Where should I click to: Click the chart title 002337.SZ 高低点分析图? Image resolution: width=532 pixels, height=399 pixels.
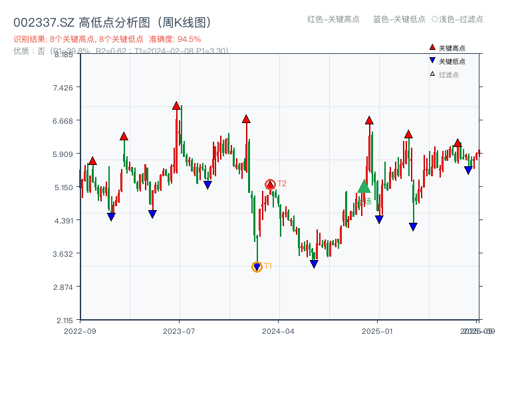click(112, 21)
